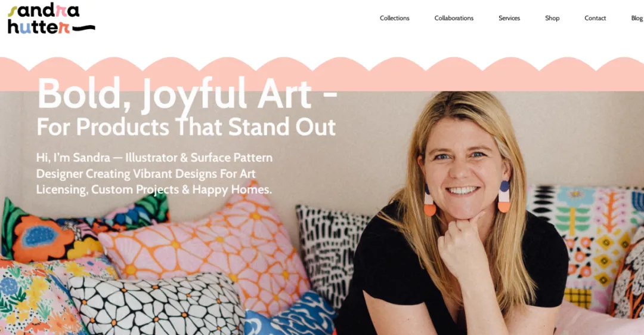644x335 pixels.
Task: Click the 'For Products That Stand Out' subheading
Action: coord(186,127)
